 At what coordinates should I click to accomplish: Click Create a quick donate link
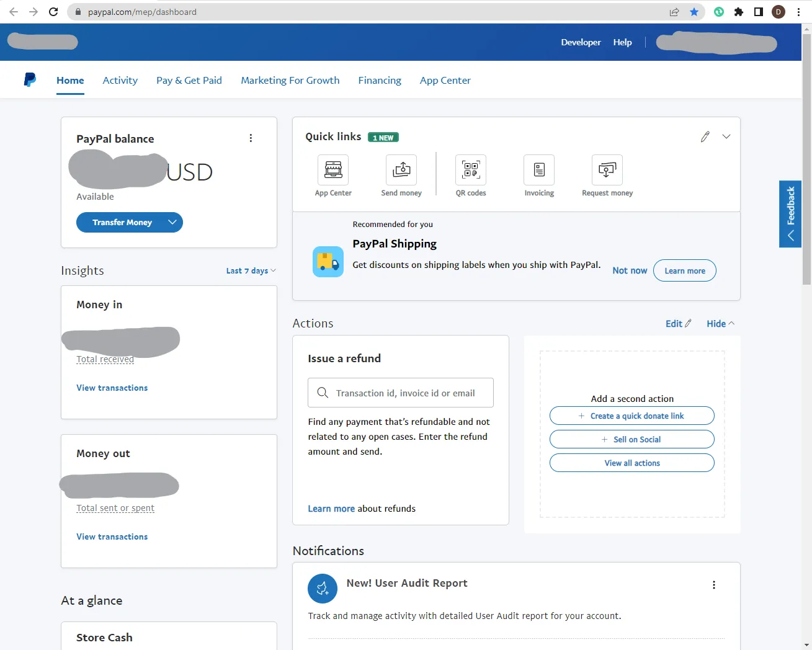(632, 416)
